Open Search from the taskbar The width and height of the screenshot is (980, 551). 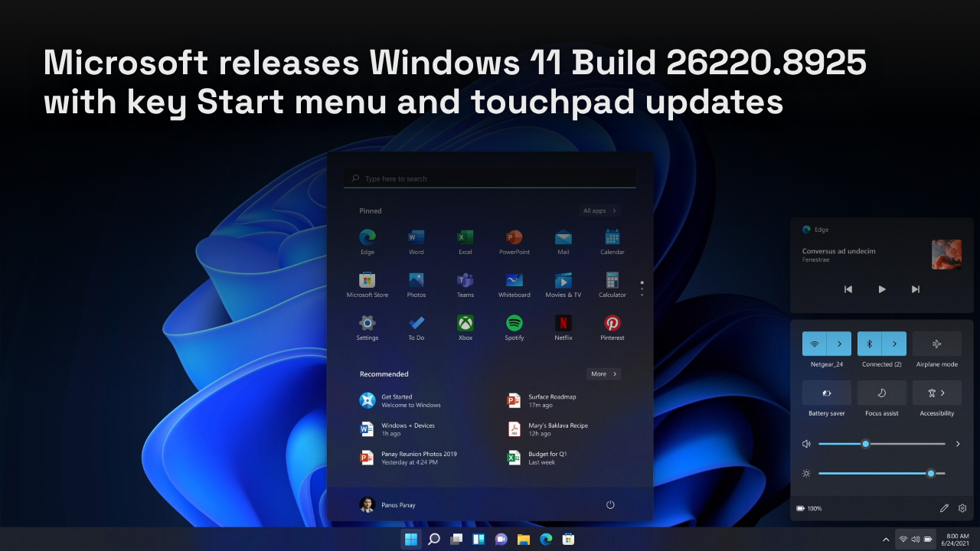(x=433, y=539)
